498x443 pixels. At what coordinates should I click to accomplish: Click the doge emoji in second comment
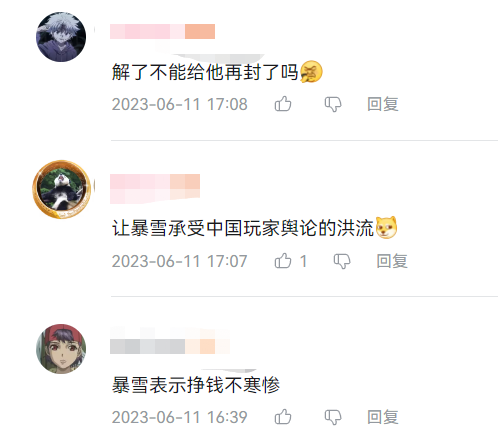tap(386, 227)
